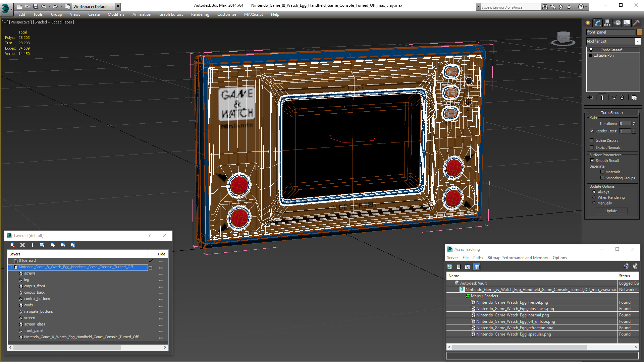The image size is (644, 362).
Task: Click the front_panel object name field
Action: pos(610,32)
